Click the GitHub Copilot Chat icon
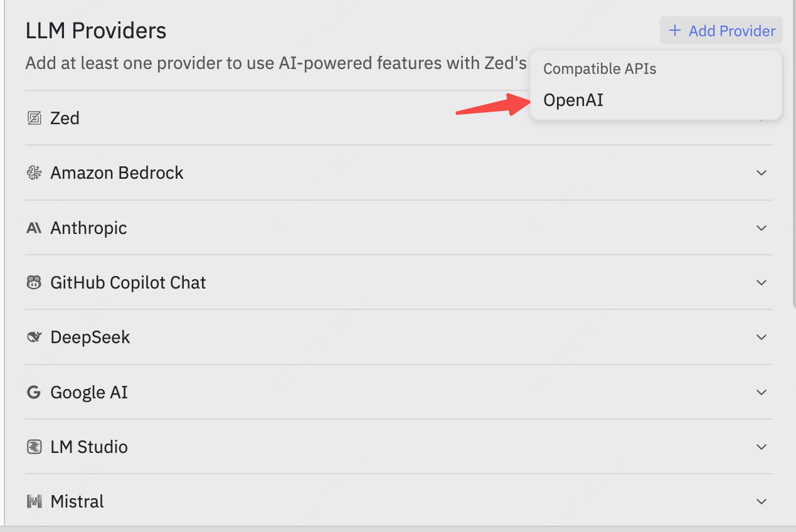Viewport: 796px width, 532px height. (x=34, y=282)
